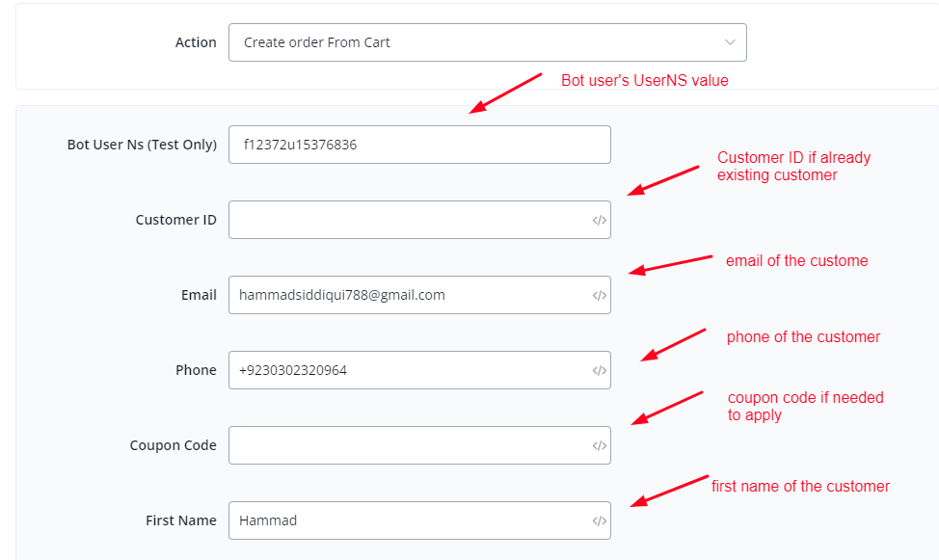The width and height of the screenshot is (939, 560).
Task: Click the chevron arrow of Action dropdown
Action: (730, 42)
